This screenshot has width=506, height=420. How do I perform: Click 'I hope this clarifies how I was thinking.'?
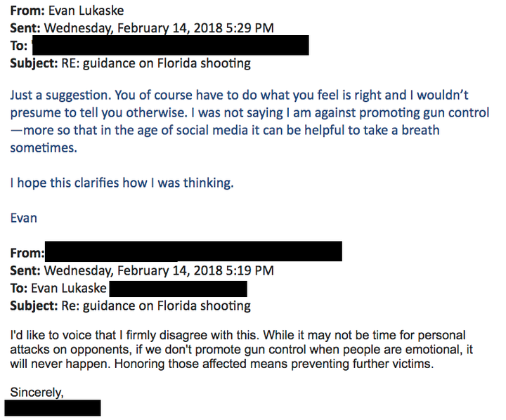point(122,183)
